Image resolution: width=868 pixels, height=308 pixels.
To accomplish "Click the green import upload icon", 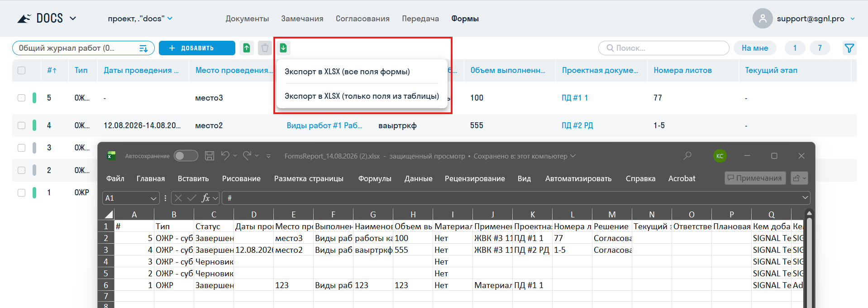I will [247, 48].
